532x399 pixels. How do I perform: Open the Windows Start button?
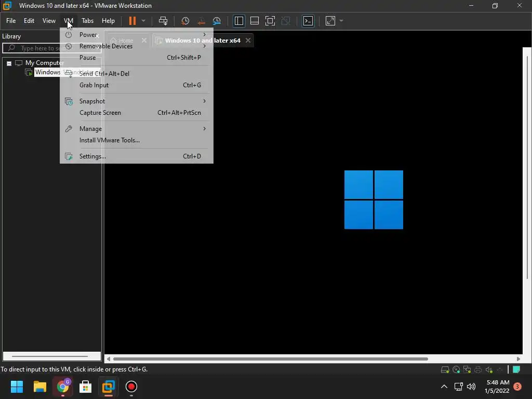pyautogui.click(x=17, y=387)
